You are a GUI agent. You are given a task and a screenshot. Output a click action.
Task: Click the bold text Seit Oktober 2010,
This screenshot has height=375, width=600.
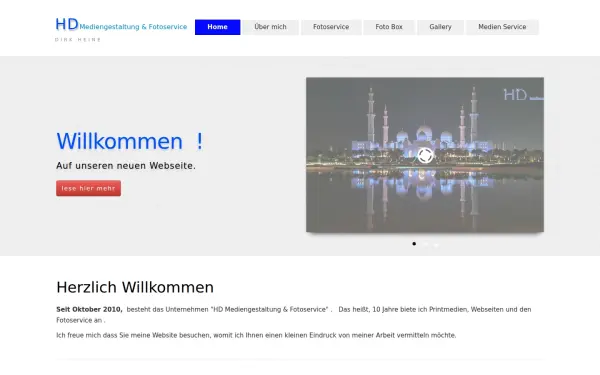click(89, 309)
